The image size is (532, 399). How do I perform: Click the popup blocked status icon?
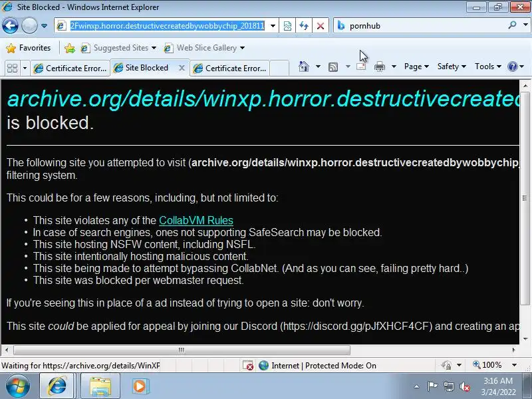coord(248,365)
